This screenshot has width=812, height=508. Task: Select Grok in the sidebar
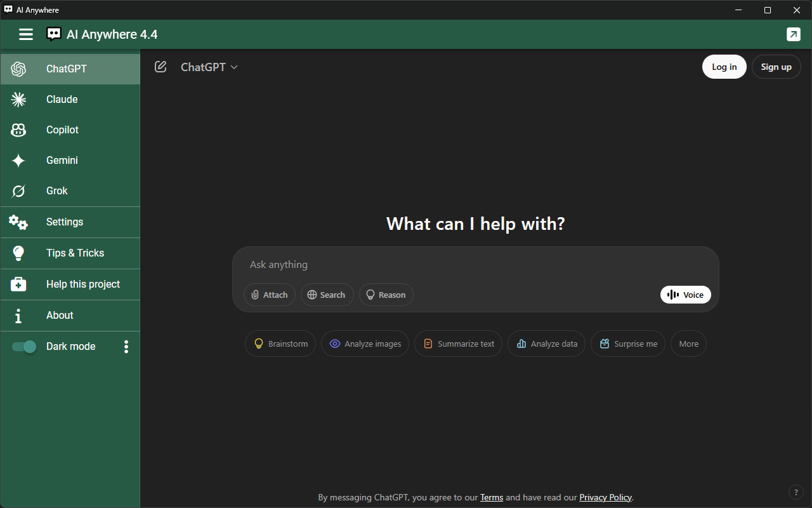click(56, 190)
